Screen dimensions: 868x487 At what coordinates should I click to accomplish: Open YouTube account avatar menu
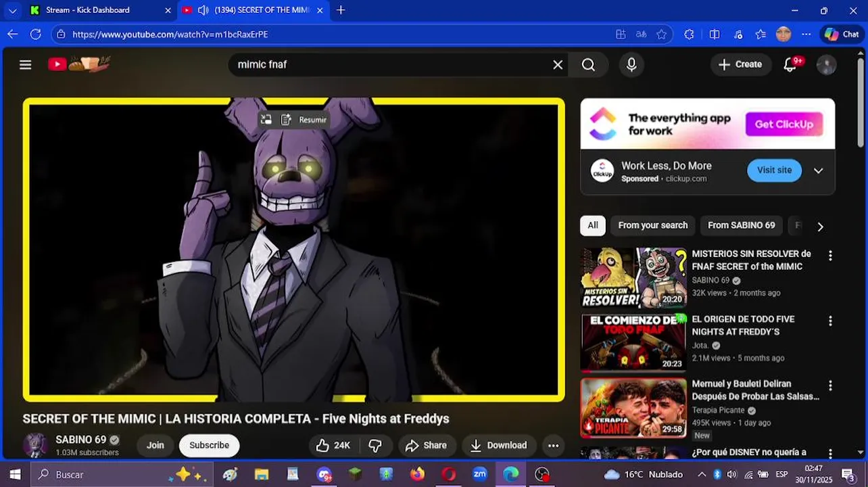826,64
